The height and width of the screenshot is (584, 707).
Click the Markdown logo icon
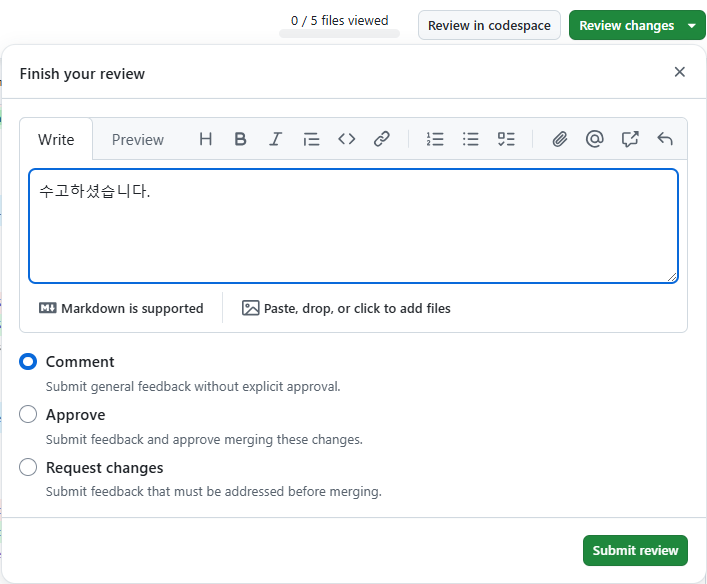pyautogui.click(x=48, y=308)
